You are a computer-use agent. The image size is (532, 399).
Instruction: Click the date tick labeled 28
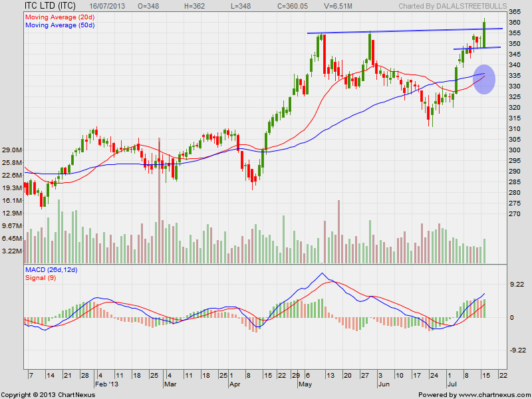click(85, 376)
